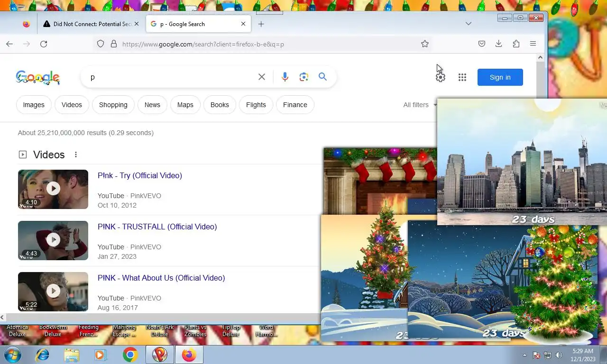Open P!NK - What About Us link
Image resolution: width=607 pixels, height=364 pixels.
161,278
